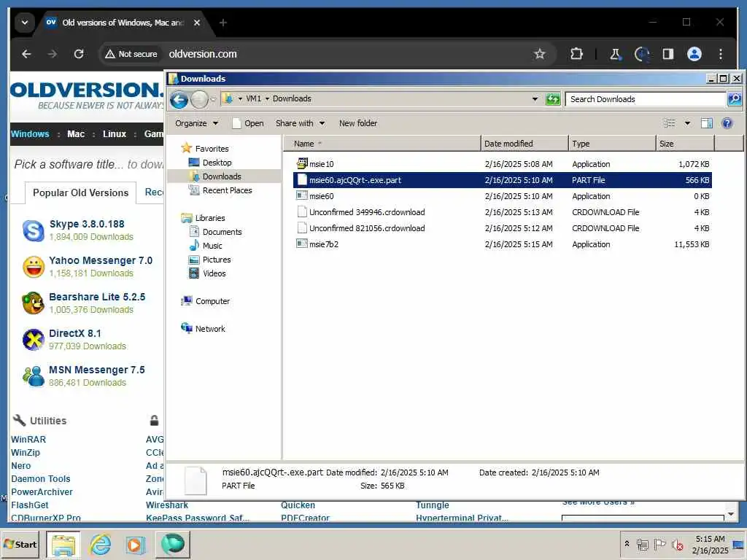747x560 pixels.
Task: Click the Explorer Forward navigation arrow
Action: coord(199,99)
